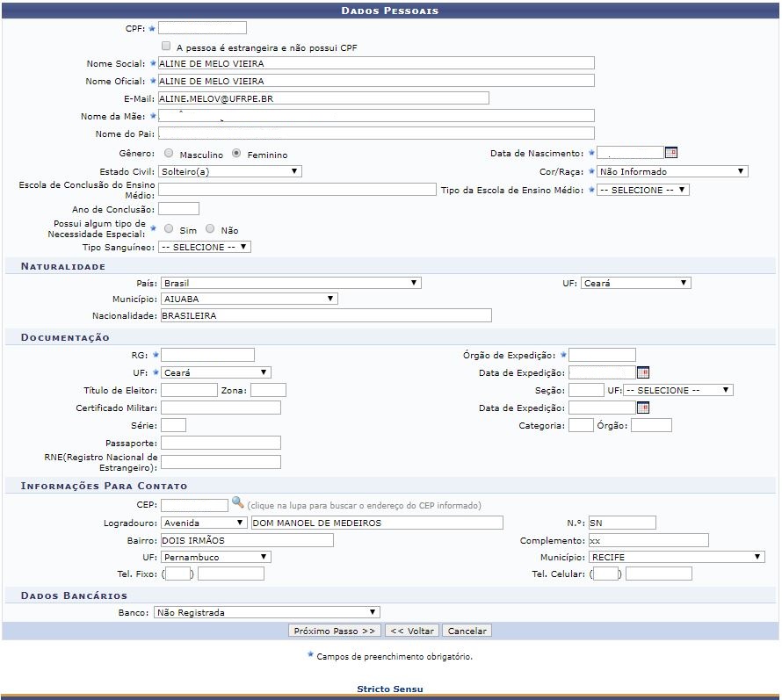Click the magnifier to search CEP address

pos(238,502)
